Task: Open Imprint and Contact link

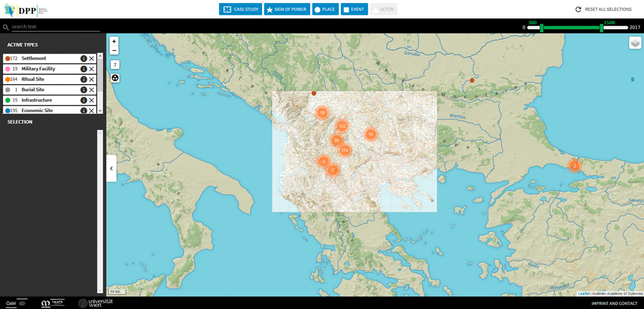Action: (614, 303)
